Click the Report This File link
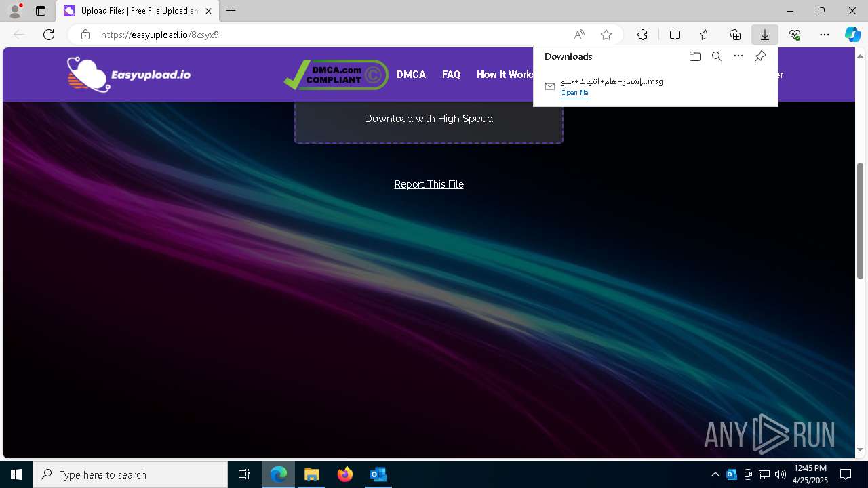868x488 pixels. 429,184
